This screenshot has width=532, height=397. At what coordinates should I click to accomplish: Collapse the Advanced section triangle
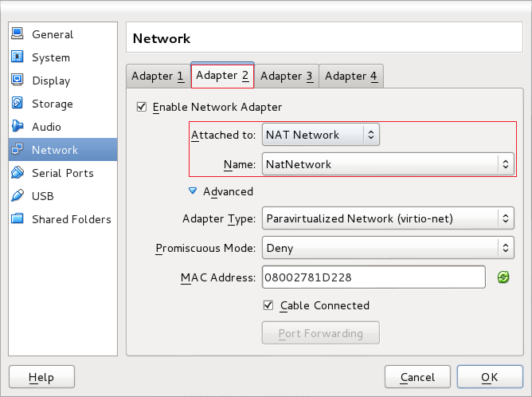tap(193, 191)
